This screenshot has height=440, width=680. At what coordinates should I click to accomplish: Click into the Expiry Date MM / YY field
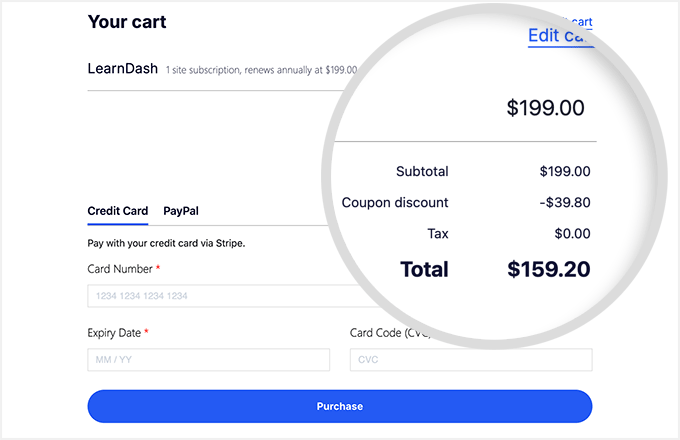pos(208,360)
